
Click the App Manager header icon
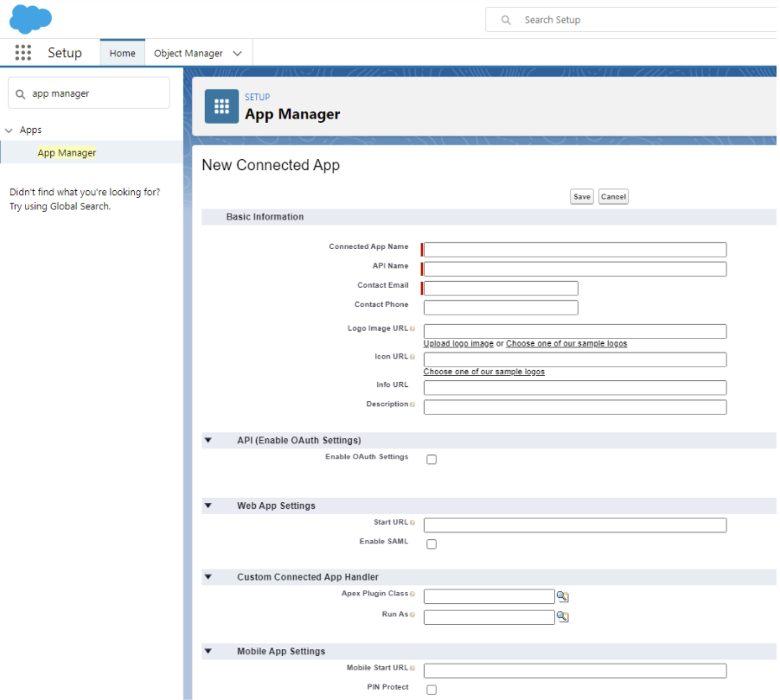point(221,106)
